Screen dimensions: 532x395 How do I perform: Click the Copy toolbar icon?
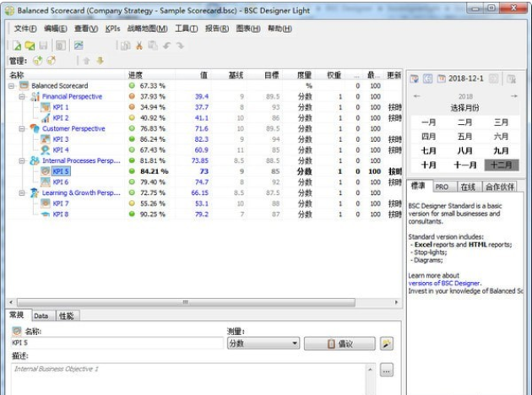click(126, 46)
